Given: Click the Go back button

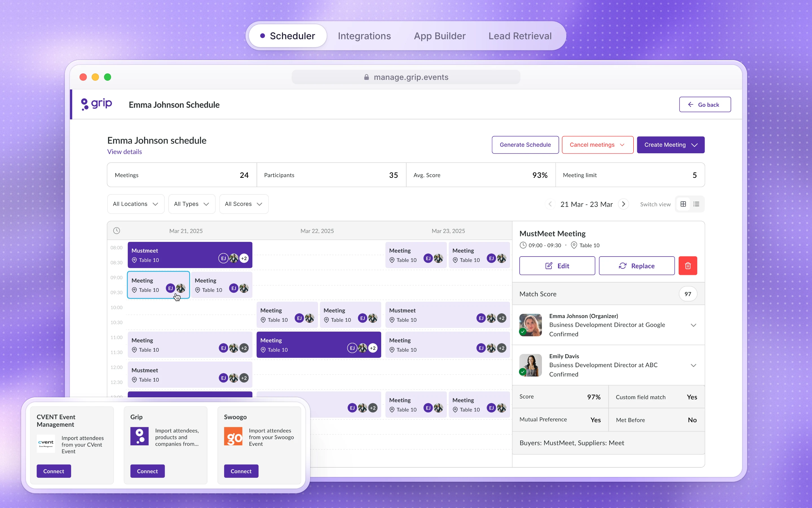Looking at the screenshot, I should [705, 104].
